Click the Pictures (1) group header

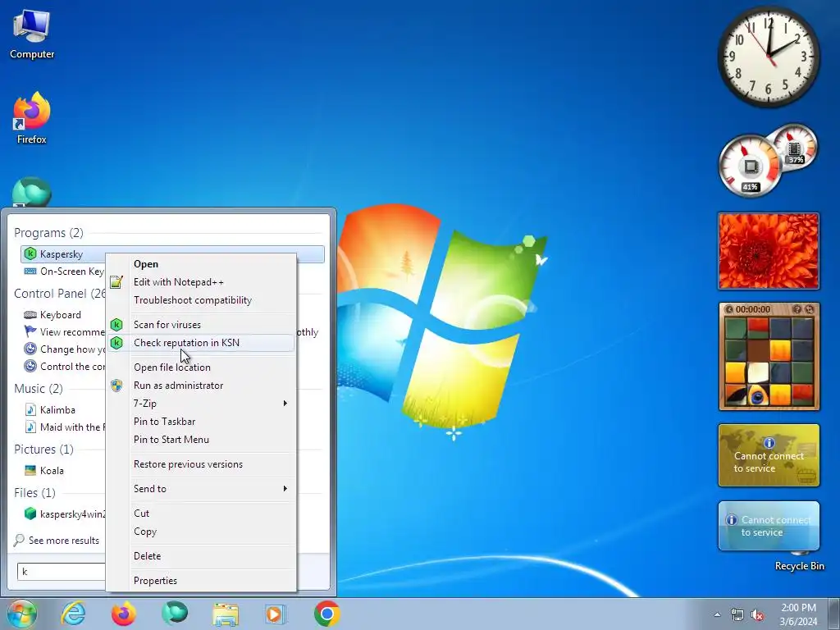[44, 449]
